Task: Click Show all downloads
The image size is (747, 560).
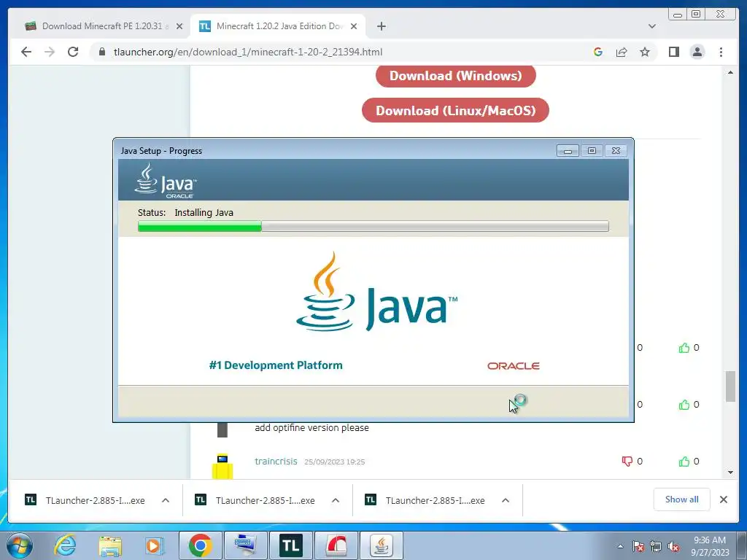Action: click(682, 499)
